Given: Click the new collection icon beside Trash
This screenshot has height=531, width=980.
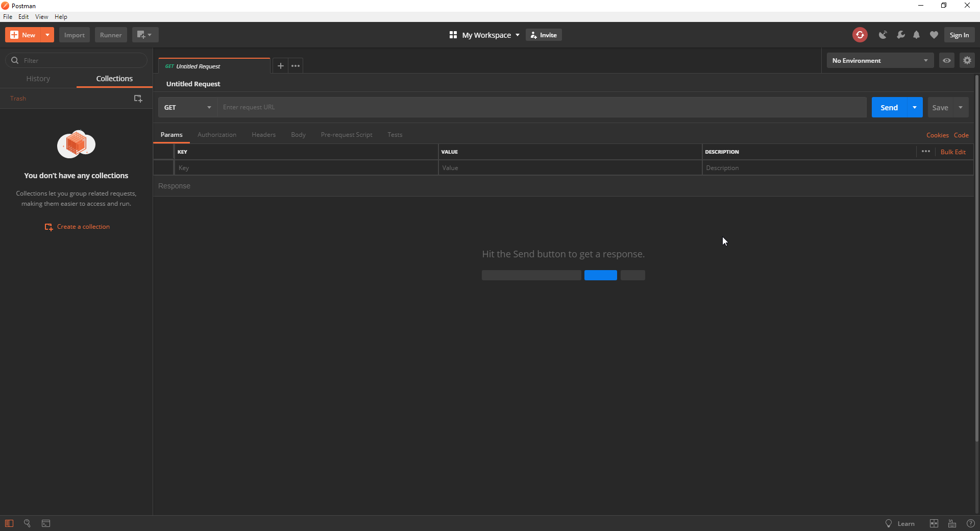Looking at the screenshot, I should [138, 99].
